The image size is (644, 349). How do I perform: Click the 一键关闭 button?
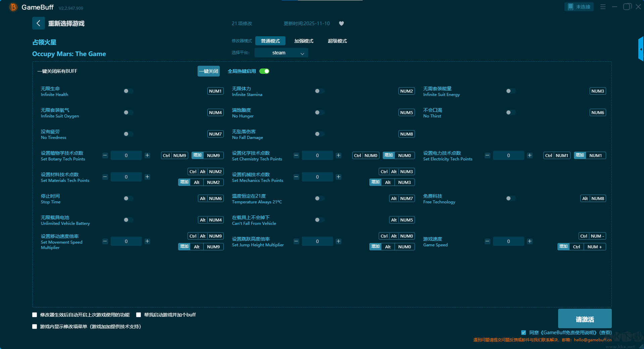tap(209, 71)
